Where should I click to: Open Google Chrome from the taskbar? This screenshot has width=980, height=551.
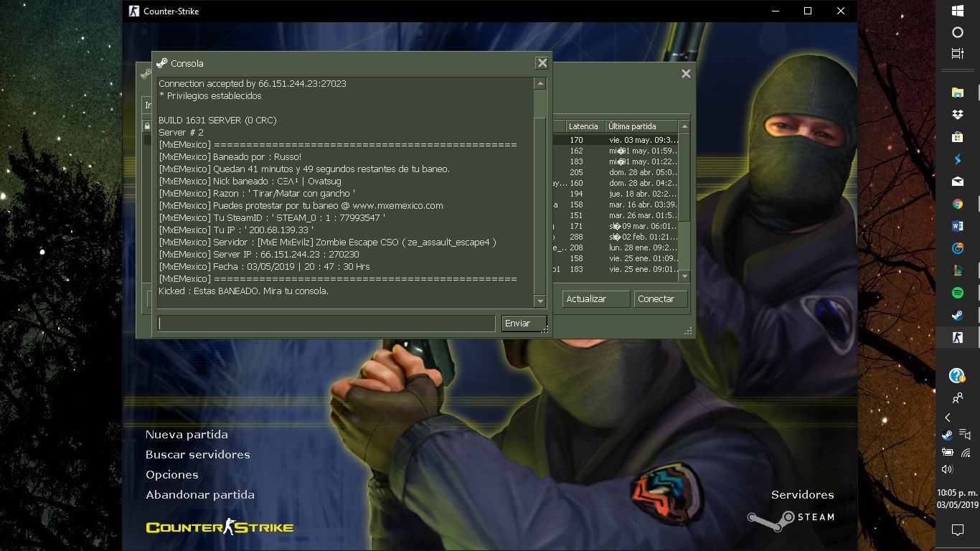coord(957,204)
